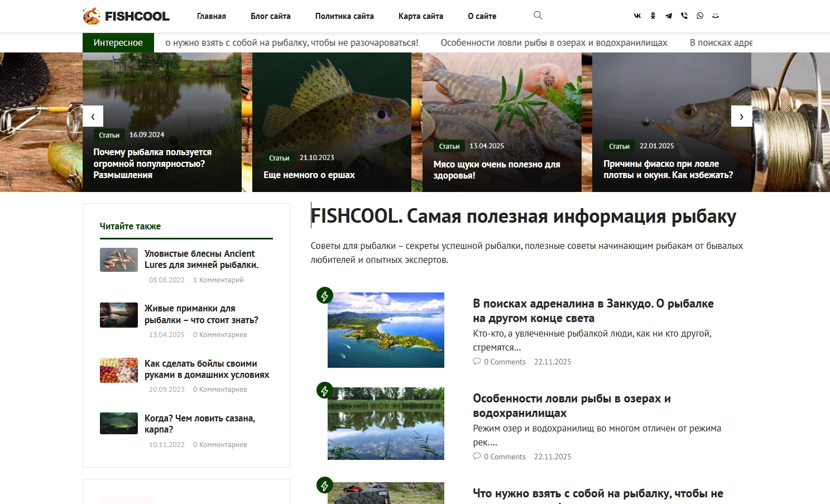Show previous carousel slide
Image resolution: width=830 pixels, height=504 pixels.
click(x=93, y=116)
